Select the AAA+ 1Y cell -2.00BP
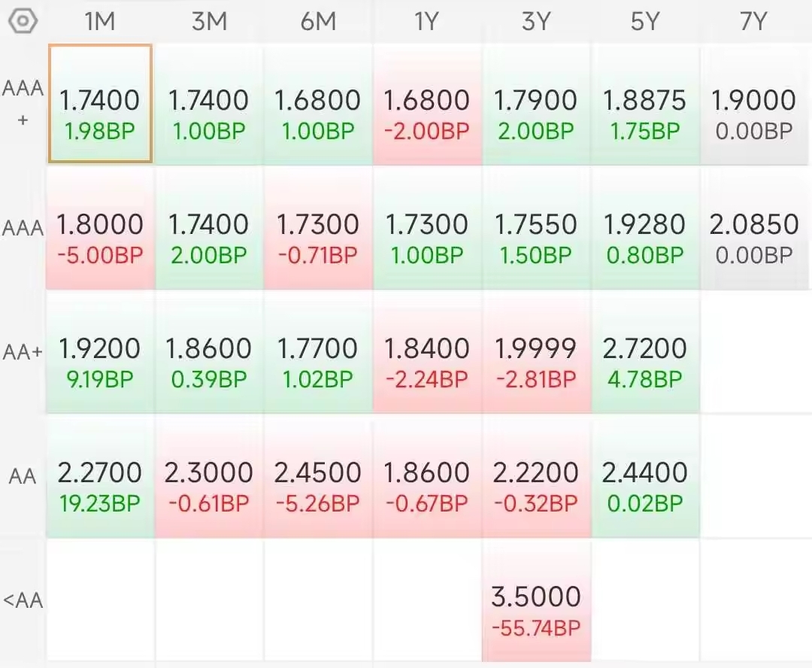812x668 pixels. coord(426,132)
